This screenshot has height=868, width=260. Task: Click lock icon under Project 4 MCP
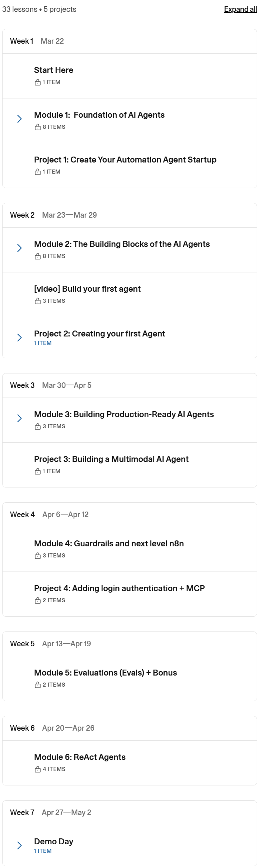pos(37,600)
